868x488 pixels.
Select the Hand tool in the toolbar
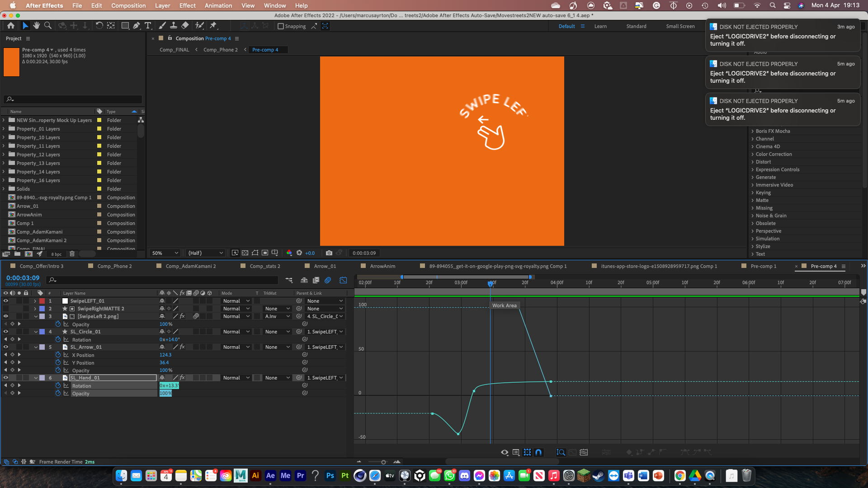click(37, 26)
